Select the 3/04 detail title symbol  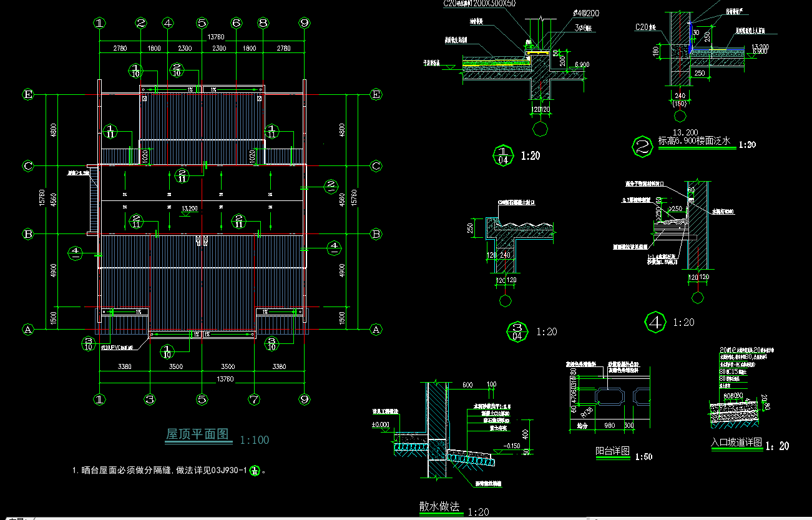tap(517, 331)
